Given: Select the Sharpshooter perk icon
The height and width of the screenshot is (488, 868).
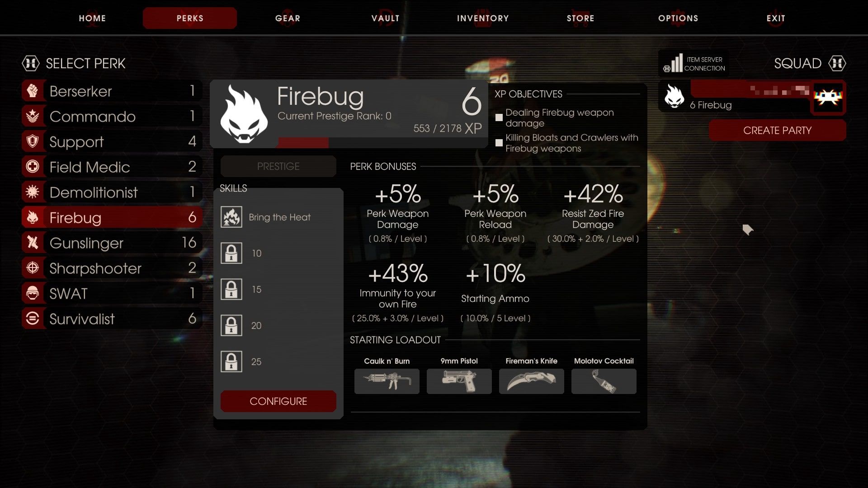Looking at the screenshot, I should pyautogui.click(x=33, y=267).
